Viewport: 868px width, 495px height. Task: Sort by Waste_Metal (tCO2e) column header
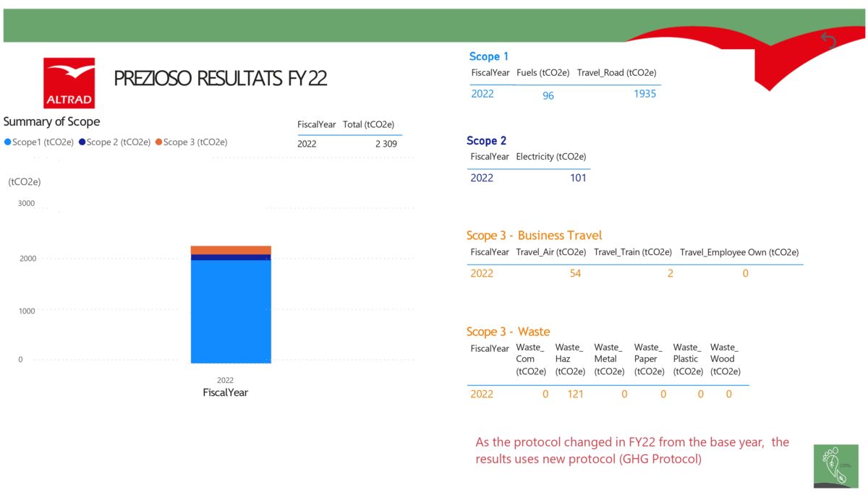click(x=609, y=360)
